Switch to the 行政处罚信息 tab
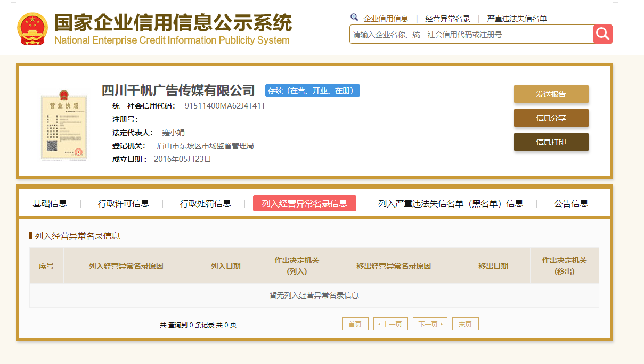 (206, 203)
